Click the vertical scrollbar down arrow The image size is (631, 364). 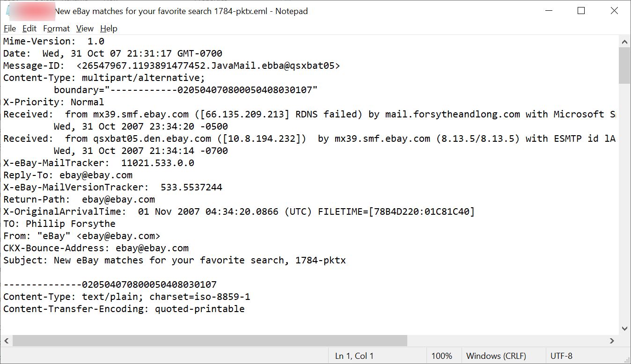click(x=624, y=329)
